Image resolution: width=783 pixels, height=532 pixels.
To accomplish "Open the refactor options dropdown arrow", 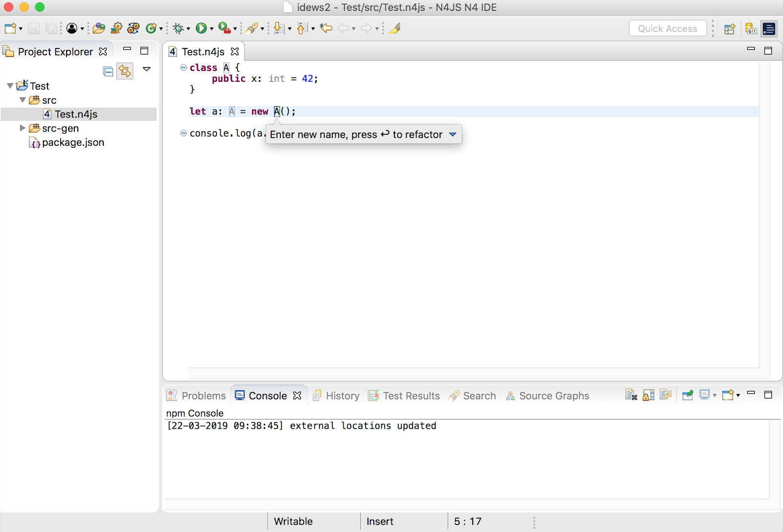I will tap(452, 134).
